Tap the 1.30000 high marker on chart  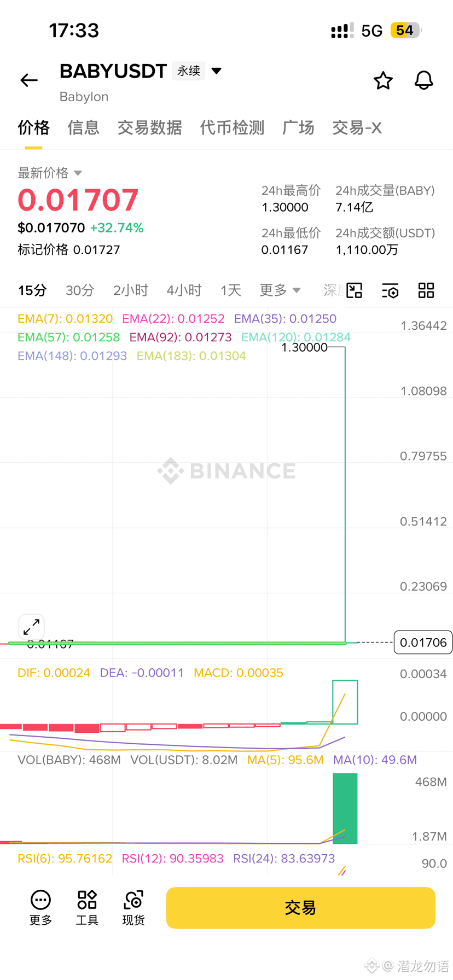pyautogui.click(x=304, y=347)
